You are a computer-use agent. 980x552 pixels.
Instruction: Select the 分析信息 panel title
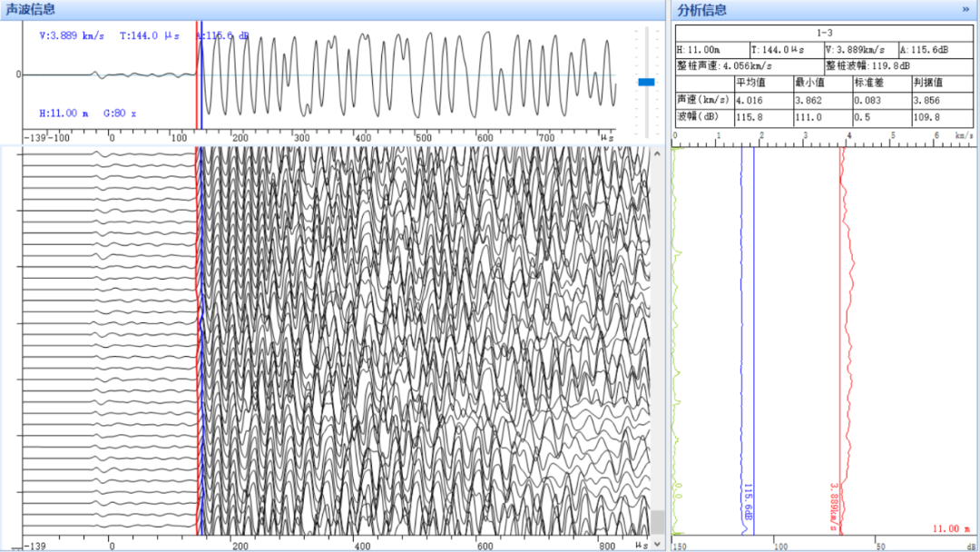click(702, 10)
